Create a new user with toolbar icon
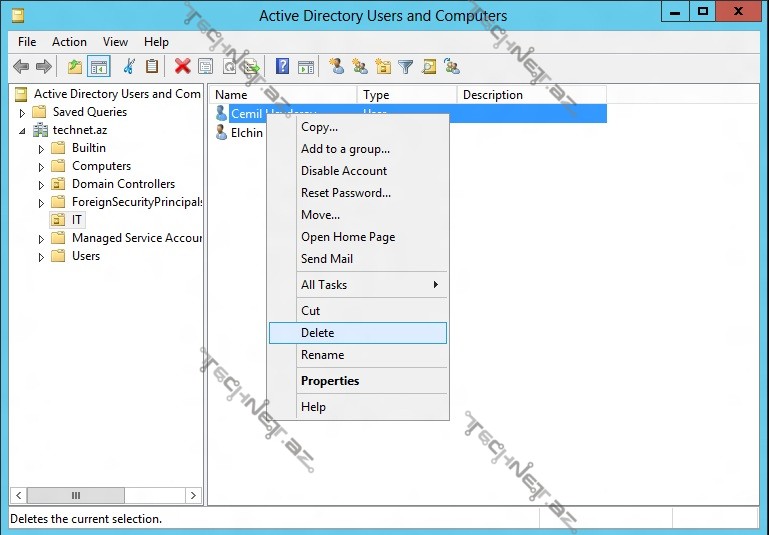This screenshot has width=769, height=535. click(x=336, y=66)
